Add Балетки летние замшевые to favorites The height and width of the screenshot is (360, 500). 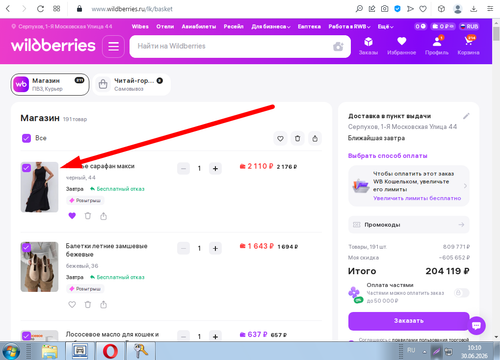click(72, 304)
